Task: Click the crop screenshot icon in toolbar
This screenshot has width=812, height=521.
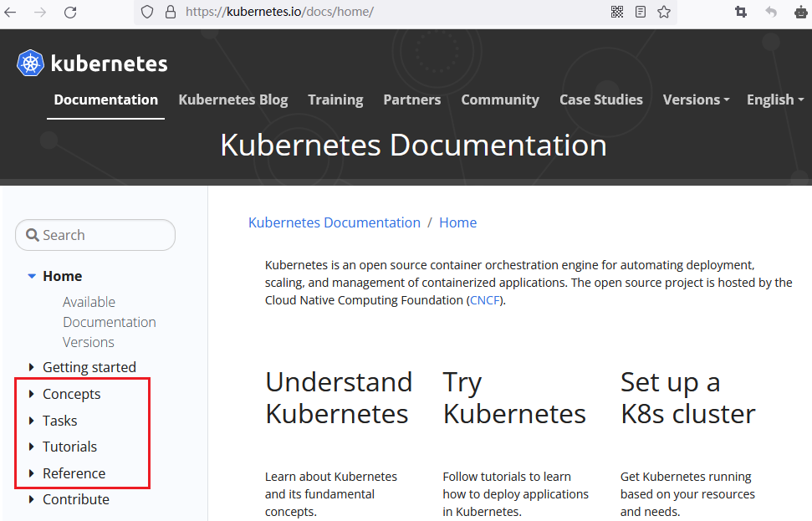Action: pos(741,12)
